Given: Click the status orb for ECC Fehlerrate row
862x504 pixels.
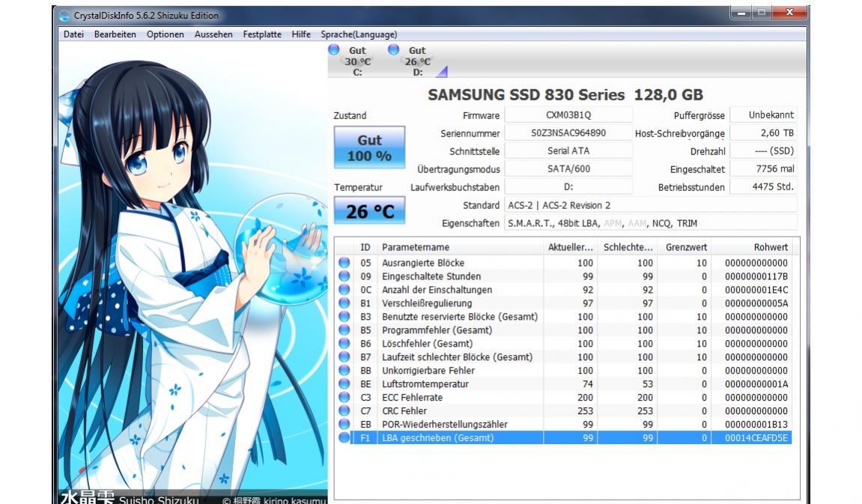Looking at the screenshot, I should pyautogui.click(x=345, y=398).
